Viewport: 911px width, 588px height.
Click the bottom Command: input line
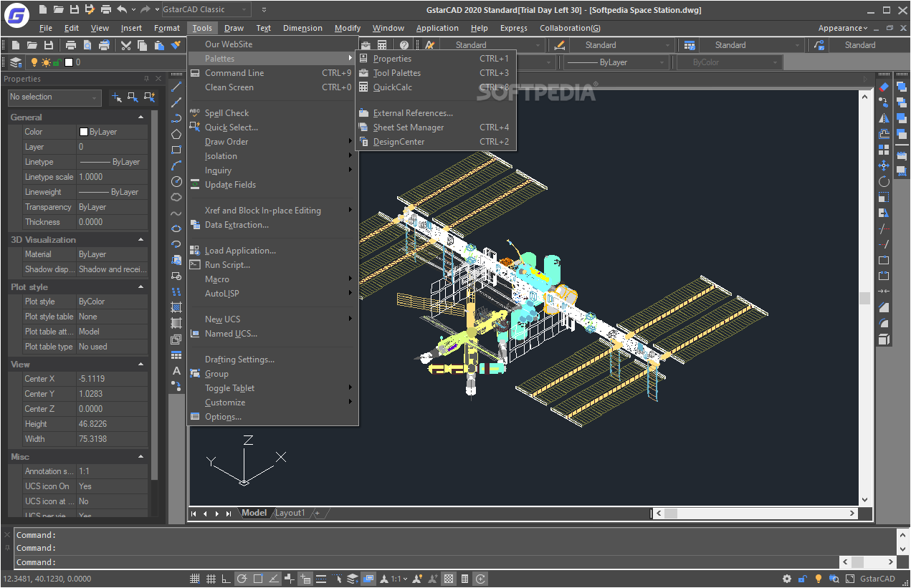click(x=426, y=562)
